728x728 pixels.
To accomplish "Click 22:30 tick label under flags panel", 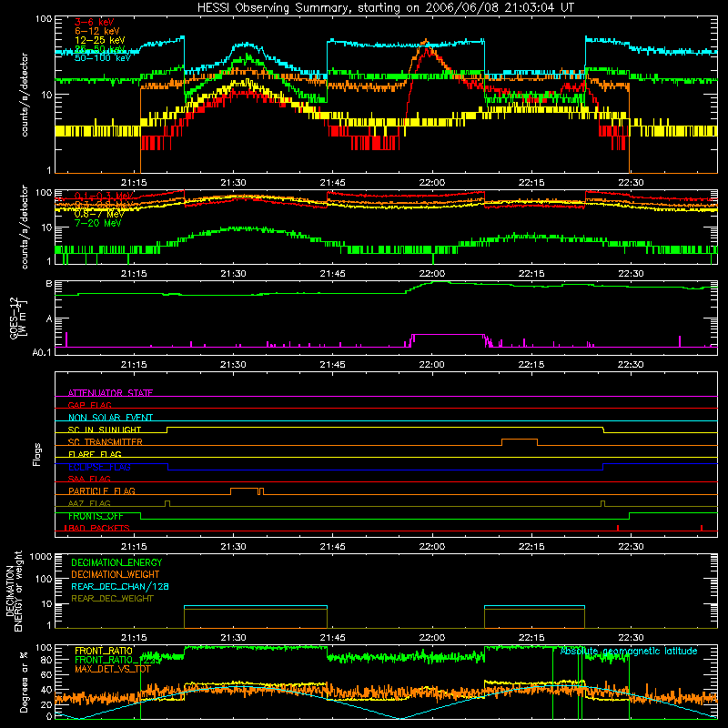I will [x=631, y=547].
